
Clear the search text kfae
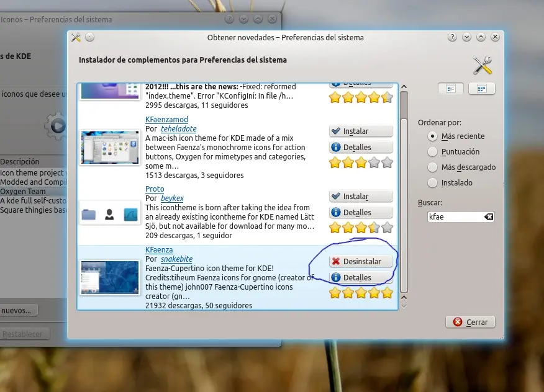coord(489,217)
